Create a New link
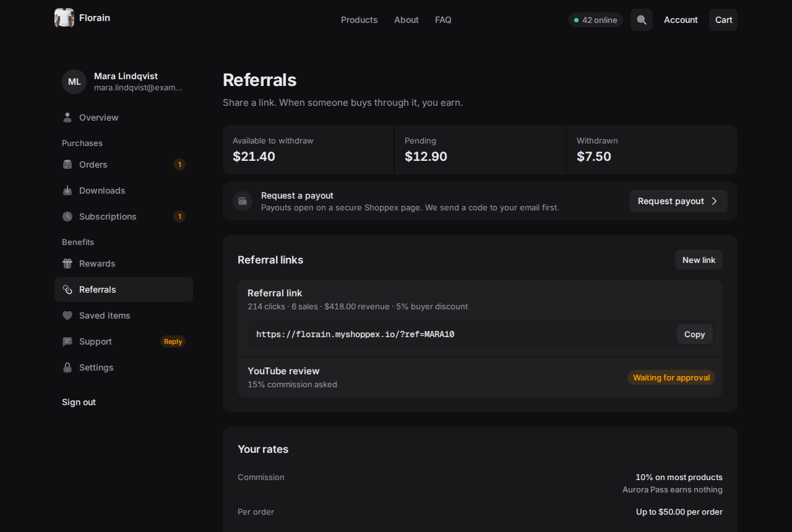Viewport: 792px width, 532px height. [x=699, y=260]
